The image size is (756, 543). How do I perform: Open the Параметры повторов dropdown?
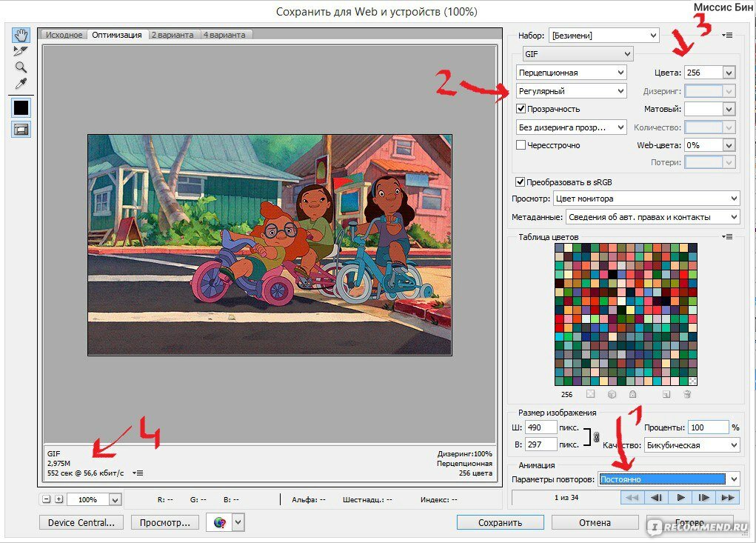[669, 479]
